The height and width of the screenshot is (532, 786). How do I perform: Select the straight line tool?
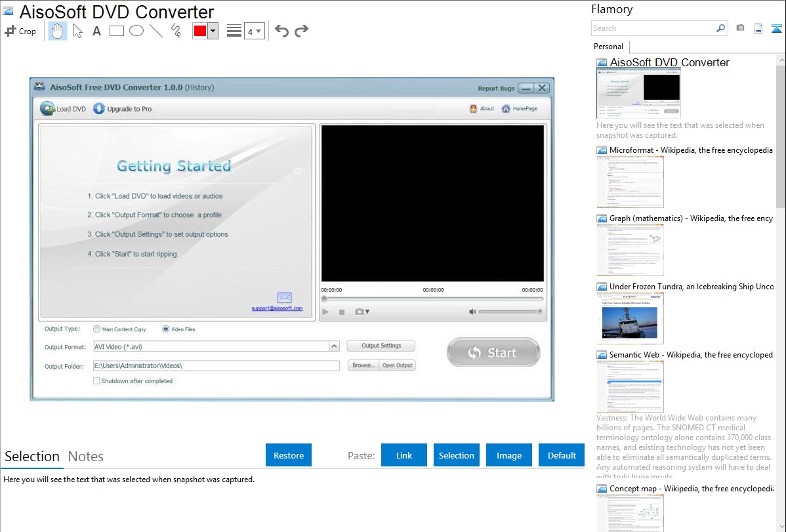coord(156,31)
